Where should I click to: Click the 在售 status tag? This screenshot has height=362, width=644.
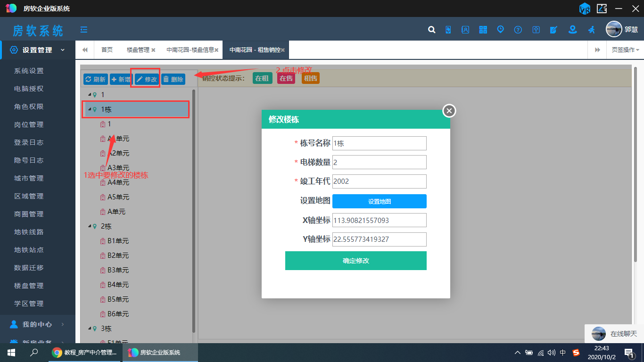pyautogui.click(x=286, y=78)
